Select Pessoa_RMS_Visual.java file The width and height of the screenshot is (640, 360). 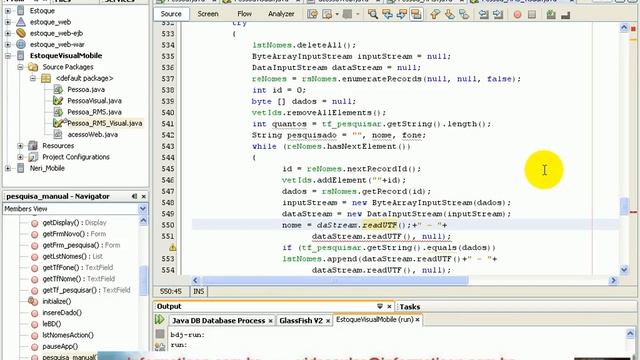[104, 123]
